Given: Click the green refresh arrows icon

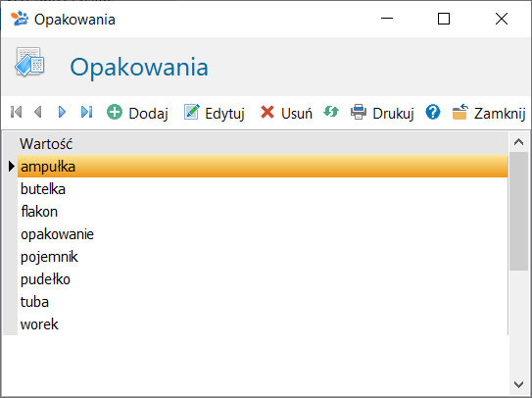Looking at the screenshot, I should pos(331,112).
